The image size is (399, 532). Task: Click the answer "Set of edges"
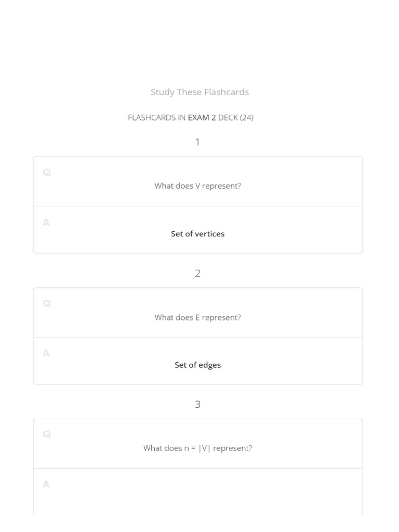(x=197, y=365)
